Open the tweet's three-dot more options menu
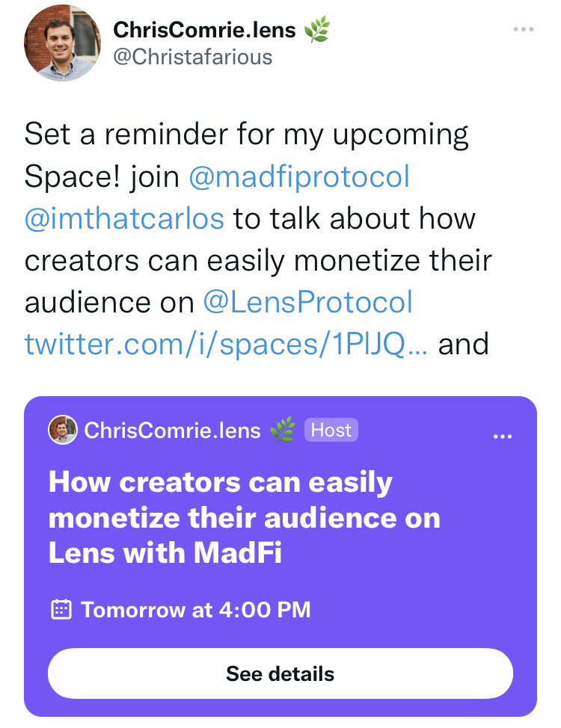 [524, 29]
